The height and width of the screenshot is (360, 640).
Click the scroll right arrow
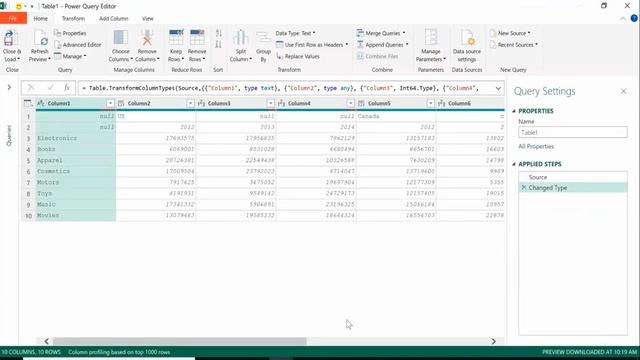(x=493, y=341)
